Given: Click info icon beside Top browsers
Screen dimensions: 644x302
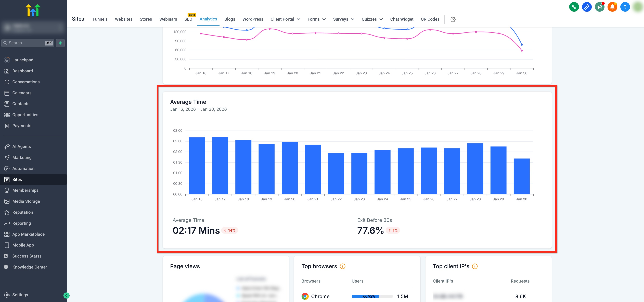Looking at the screenshot, I should 342,266.
